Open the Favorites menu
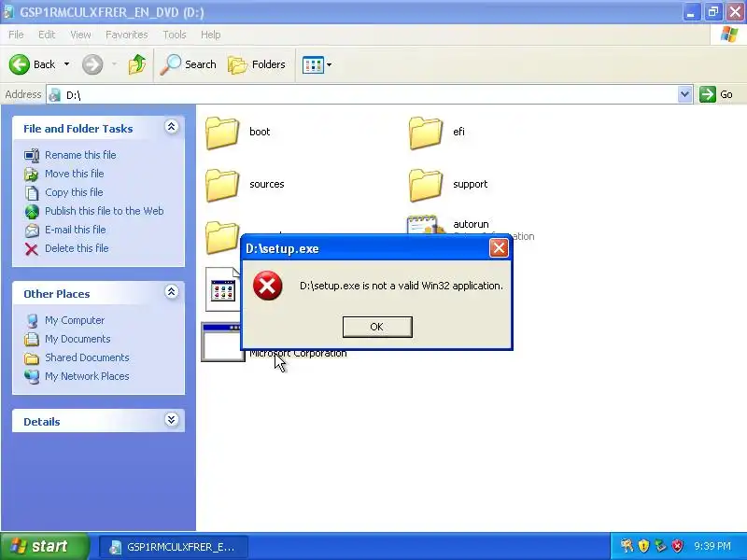Image resolution: width=747 pixels, height=560 pixels. tap(127, 35)
